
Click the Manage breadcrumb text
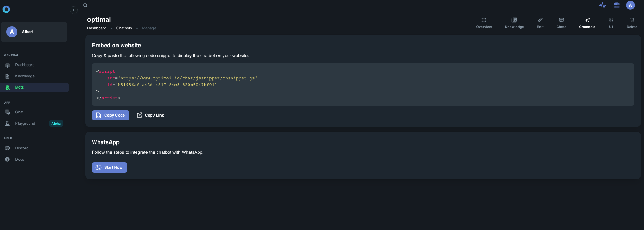click(149, 28)
